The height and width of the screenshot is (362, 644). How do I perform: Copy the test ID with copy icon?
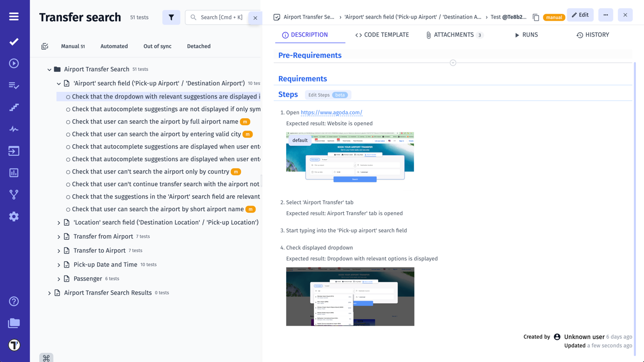pyautogui.click(x=536, y=17)
